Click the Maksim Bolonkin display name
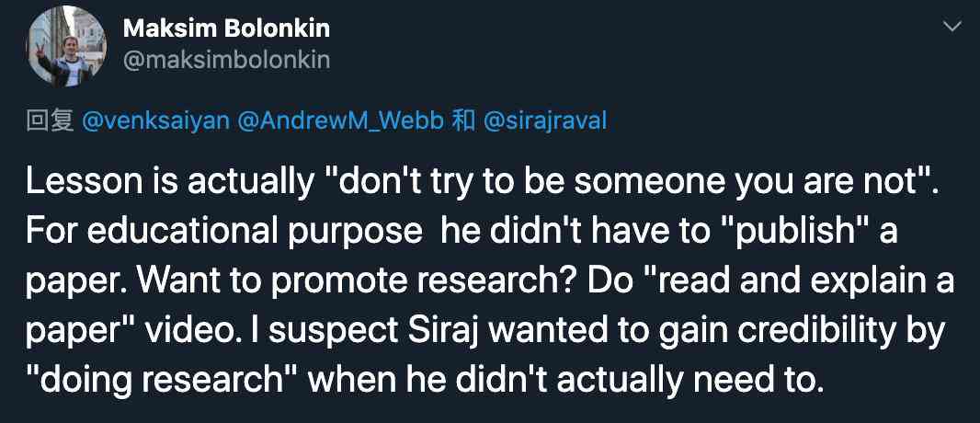This screenshot has height=423, width=980. [x=226, y=29]
